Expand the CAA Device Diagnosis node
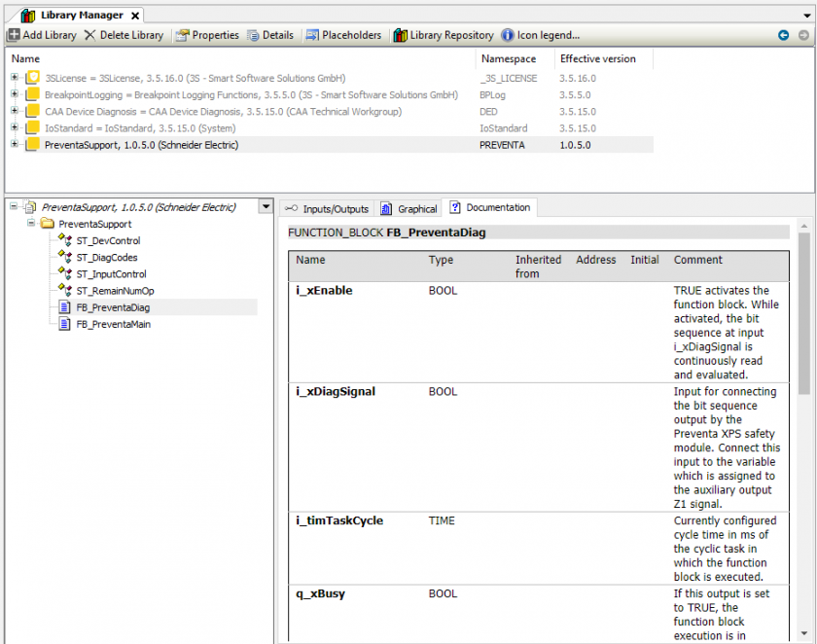The image size is (817, 644). [15, 111]
